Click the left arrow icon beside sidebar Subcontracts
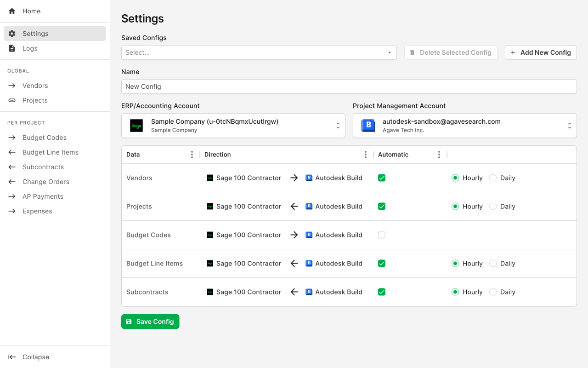 point(12,167)
